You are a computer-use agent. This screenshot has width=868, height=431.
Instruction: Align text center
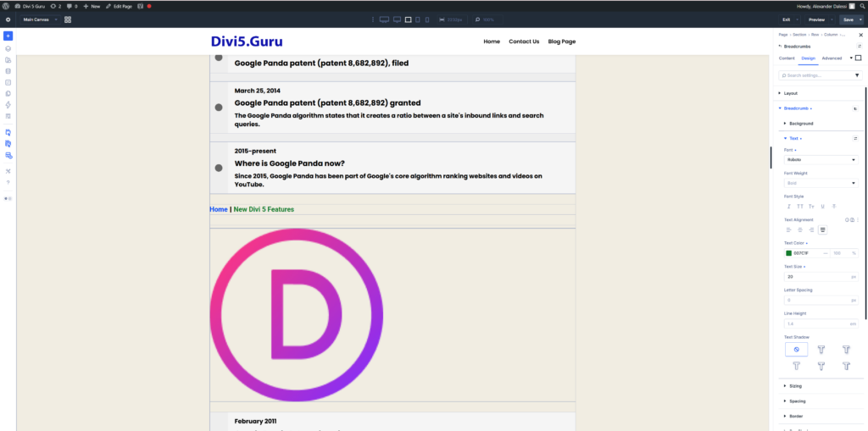(800, 229)
